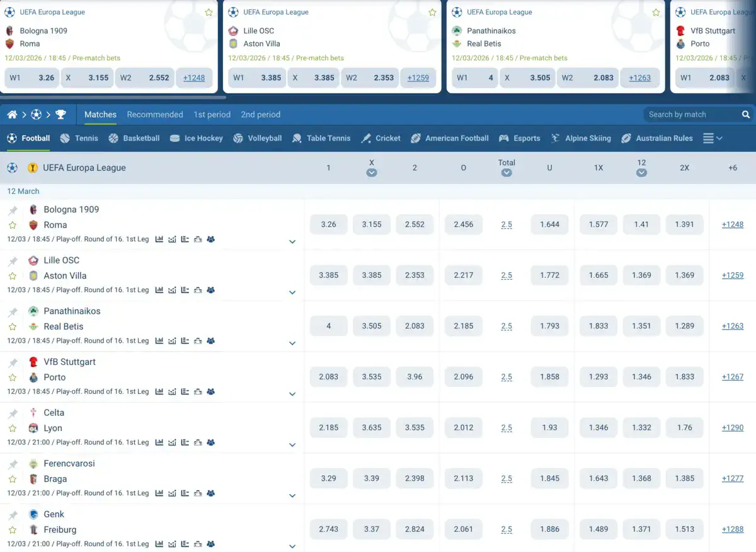
Task: Open team lineups icon in Celta row
Action: (x=210, y=443)
